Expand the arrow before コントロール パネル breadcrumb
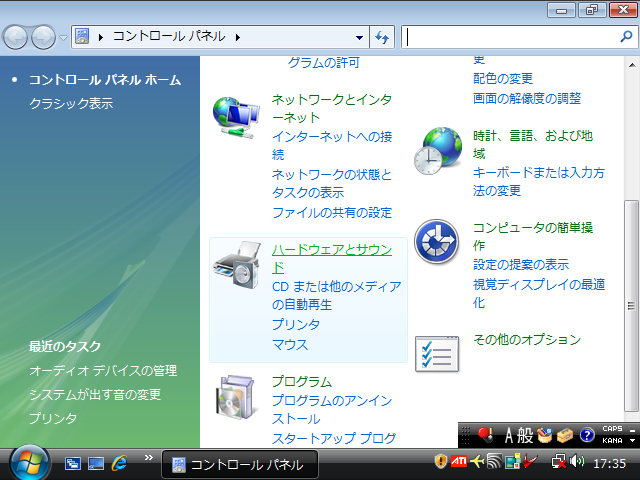 [101, 38]
